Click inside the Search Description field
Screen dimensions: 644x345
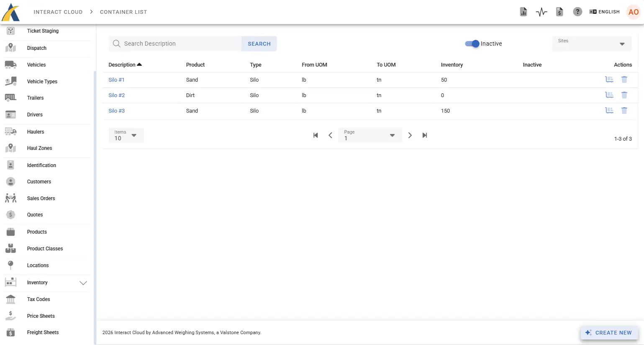176,44
